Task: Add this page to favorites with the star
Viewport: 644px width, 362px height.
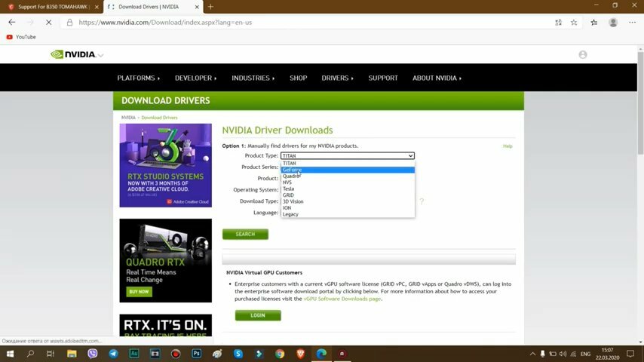Action: click(x=574, y=23)
